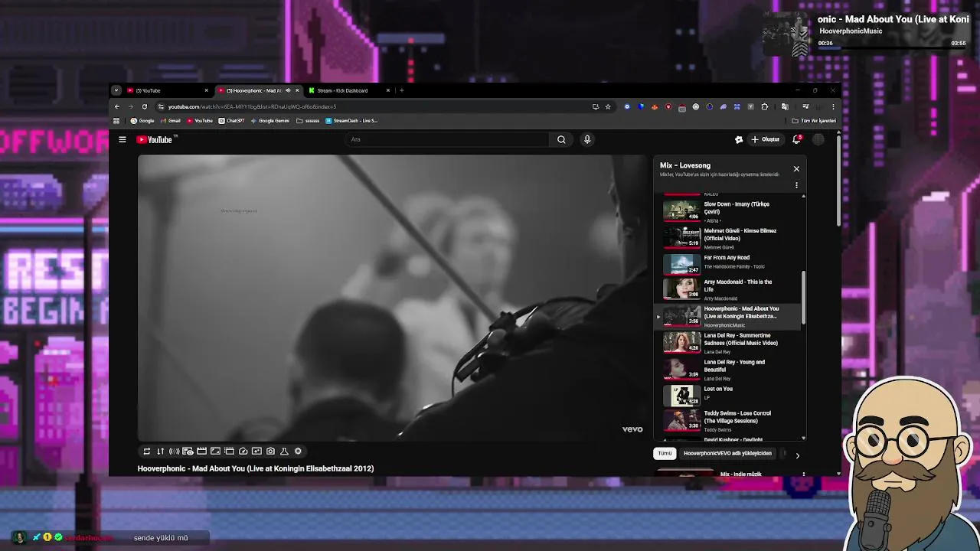
Task: Click the now-playing overlay progress bar
Action: coord(891,50)
